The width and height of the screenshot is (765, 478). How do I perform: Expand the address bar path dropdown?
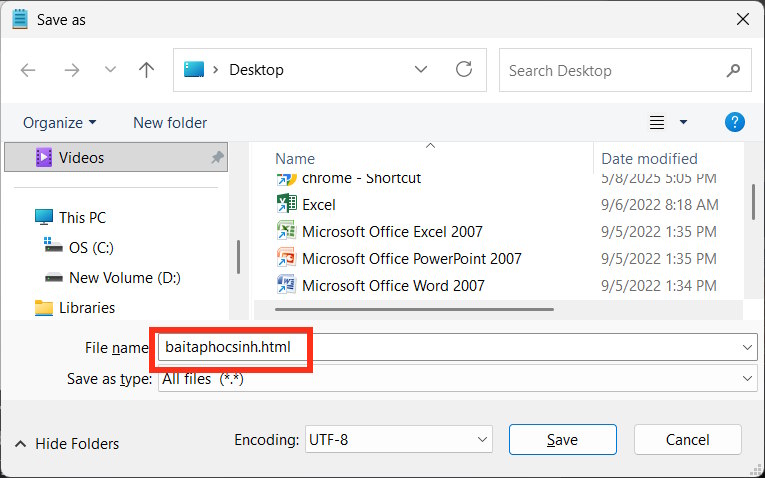[x=422, y=70]
